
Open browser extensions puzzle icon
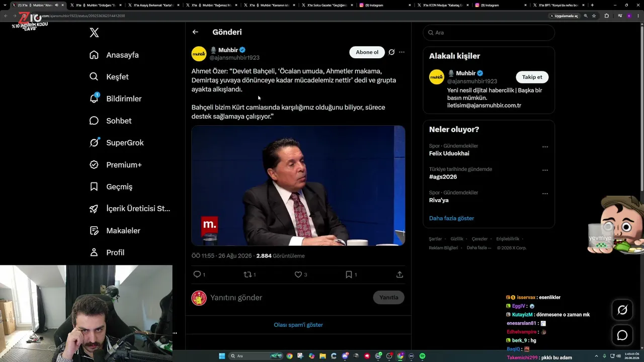[606, 16]
